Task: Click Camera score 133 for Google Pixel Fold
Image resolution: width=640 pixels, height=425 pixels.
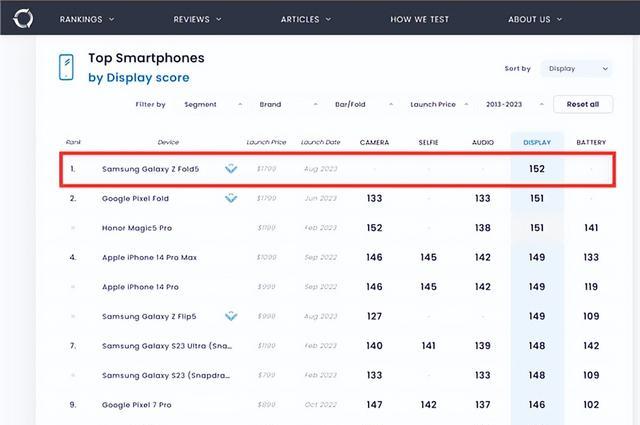Action: coord(374,198)
